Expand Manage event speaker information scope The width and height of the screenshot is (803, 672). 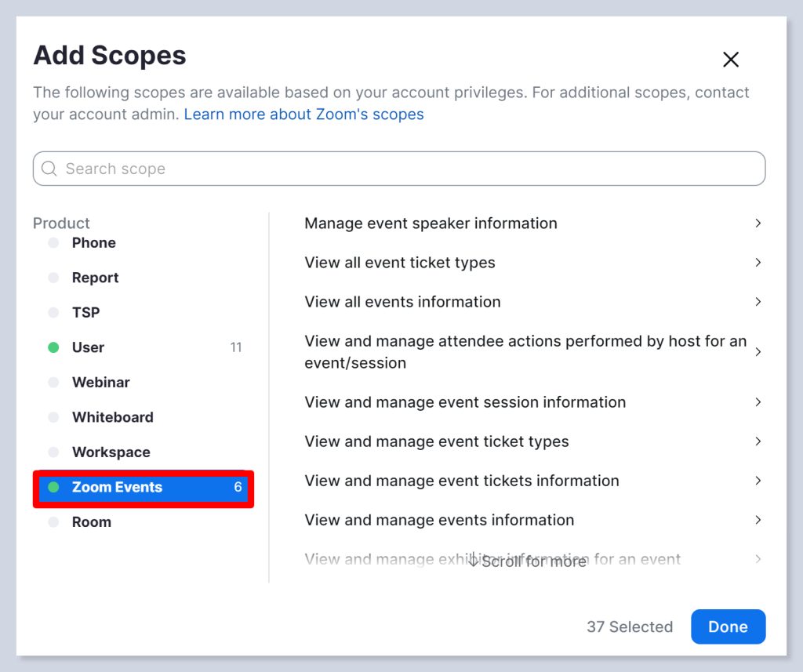coord(758,223)
